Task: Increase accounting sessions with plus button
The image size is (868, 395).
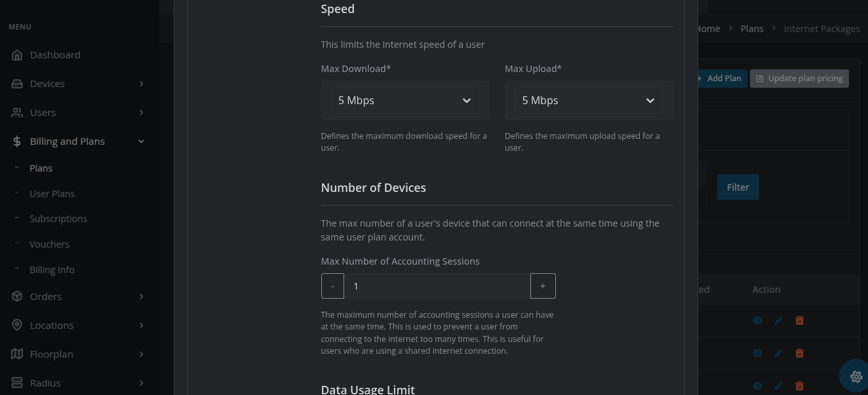Action: click(x=543, y=286)
